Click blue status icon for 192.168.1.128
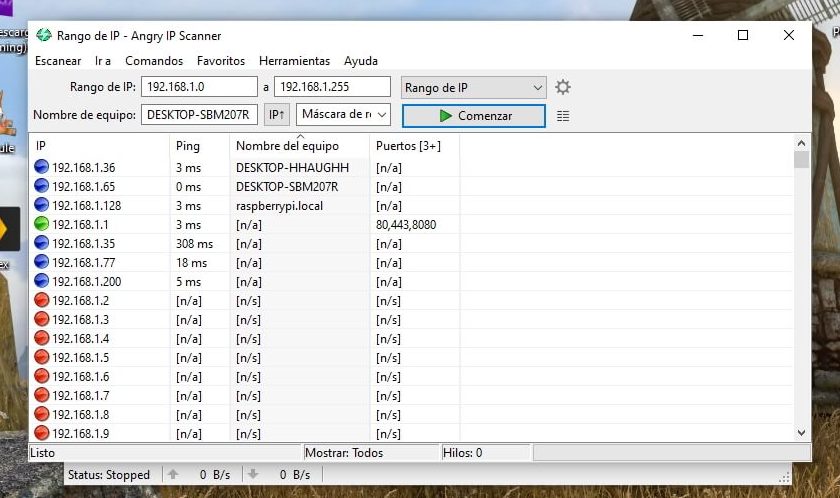This screenshot has width=840, height=498. point(41,205)
